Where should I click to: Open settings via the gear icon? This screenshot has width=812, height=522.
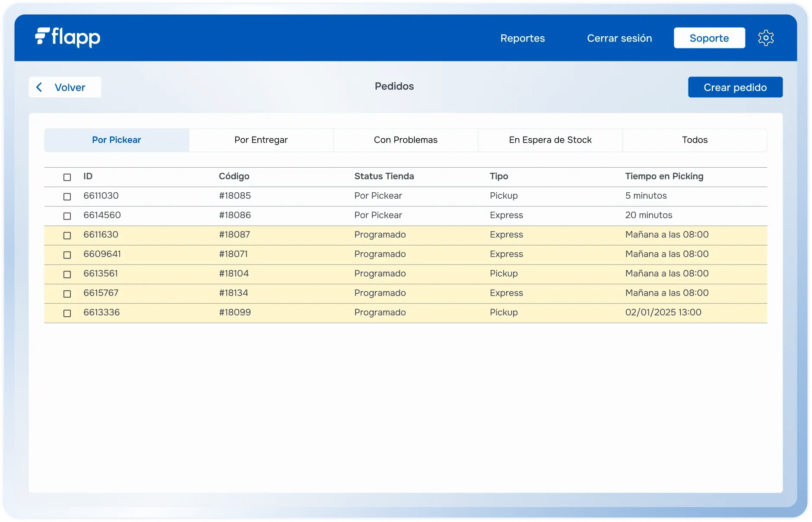[x=766, y=38]
